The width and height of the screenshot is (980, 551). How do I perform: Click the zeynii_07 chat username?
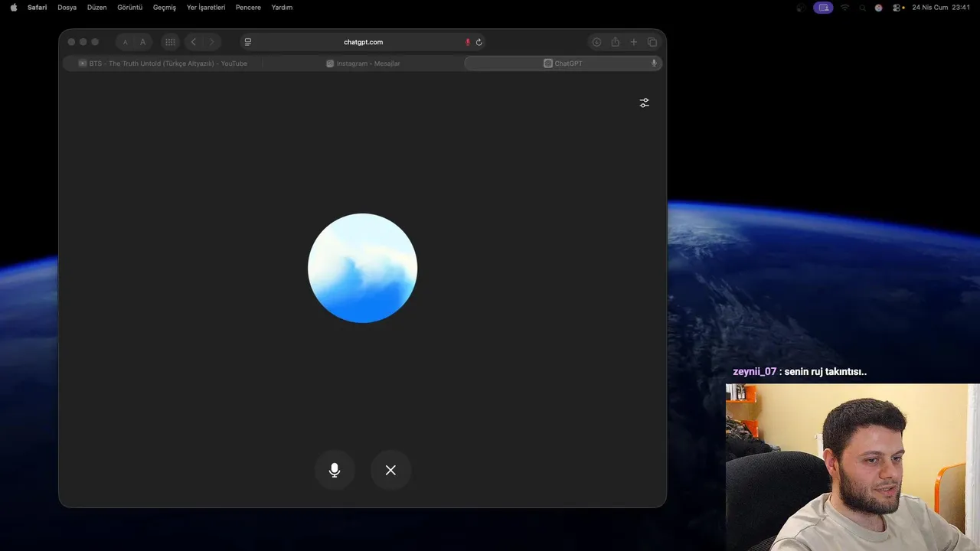click(754, 372)
